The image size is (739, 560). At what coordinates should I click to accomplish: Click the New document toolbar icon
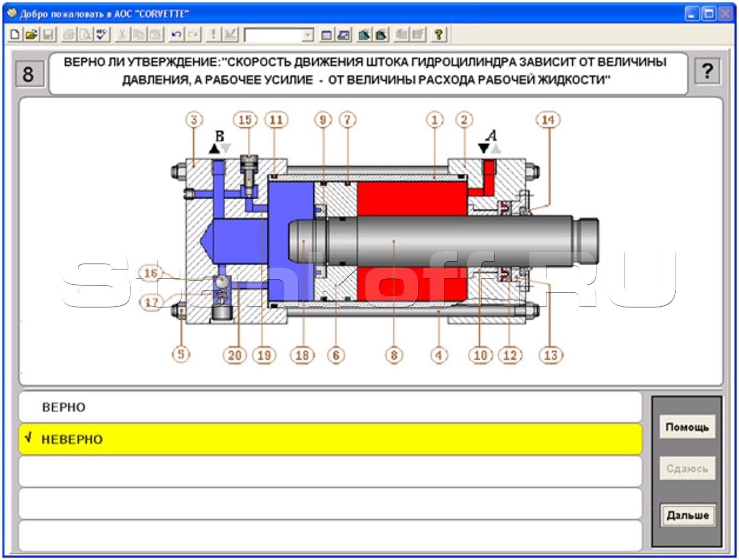(15, 35)
